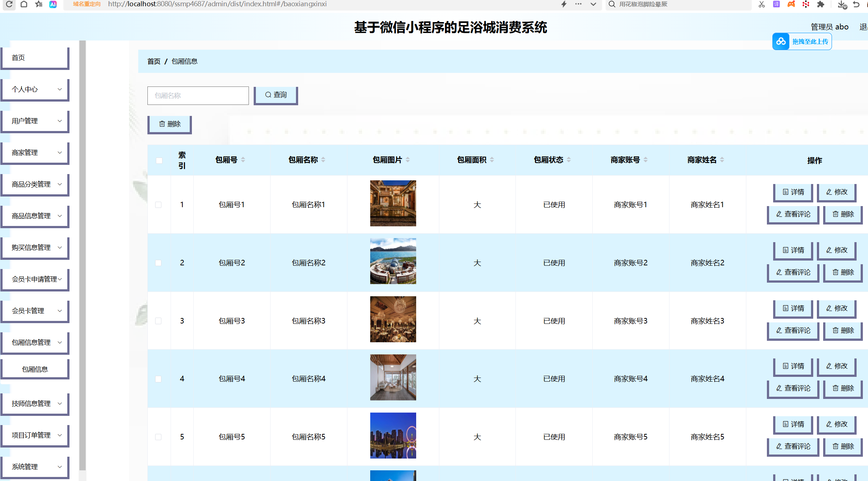Open the address bar dropdown chevron
This screenshot has height=481, width=868.
(593, 4)
